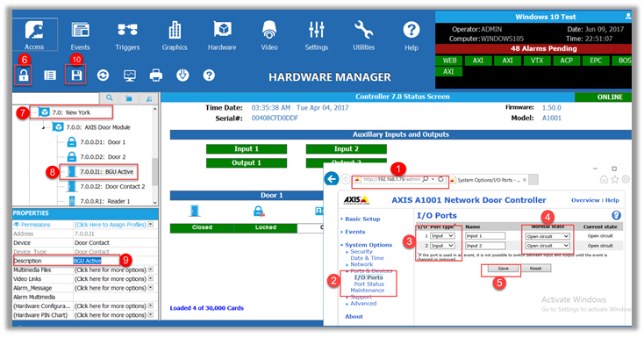Select 7.0.0.I2: Door Contact 2 item
This screenshot has width=644, height=338.
click(106, 187)
